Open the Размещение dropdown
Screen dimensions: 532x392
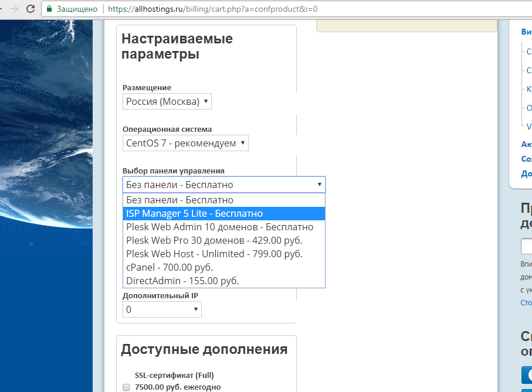167,101
